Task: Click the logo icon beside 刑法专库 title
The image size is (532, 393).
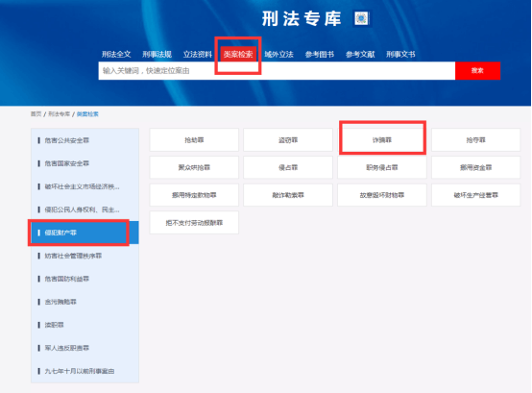Action: (x=361, y=18)
